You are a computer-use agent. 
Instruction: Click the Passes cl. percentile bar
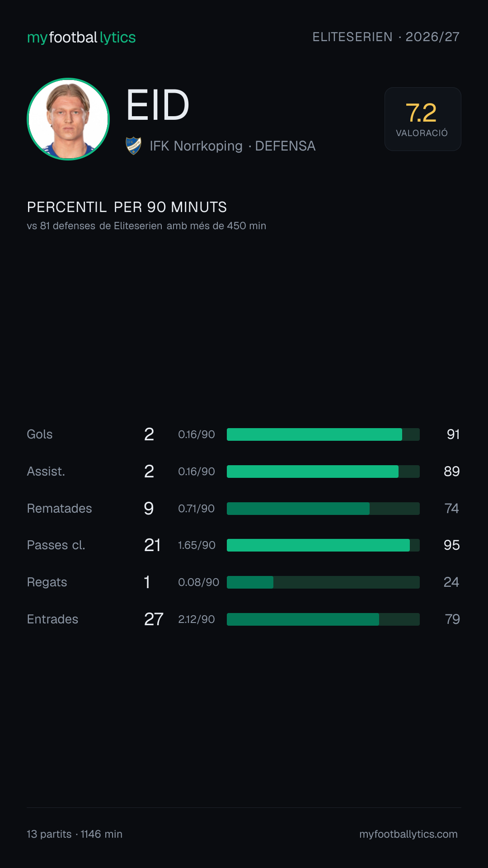323,545
